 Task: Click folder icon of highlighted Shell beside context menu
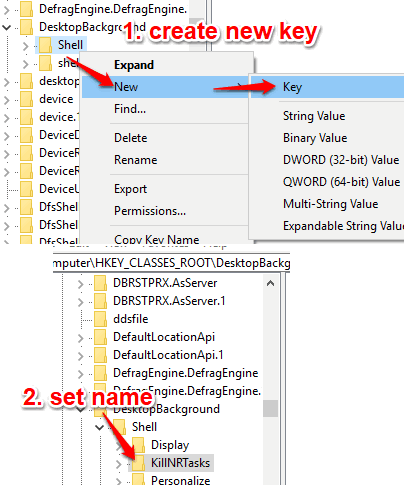(x=45, y=45)
